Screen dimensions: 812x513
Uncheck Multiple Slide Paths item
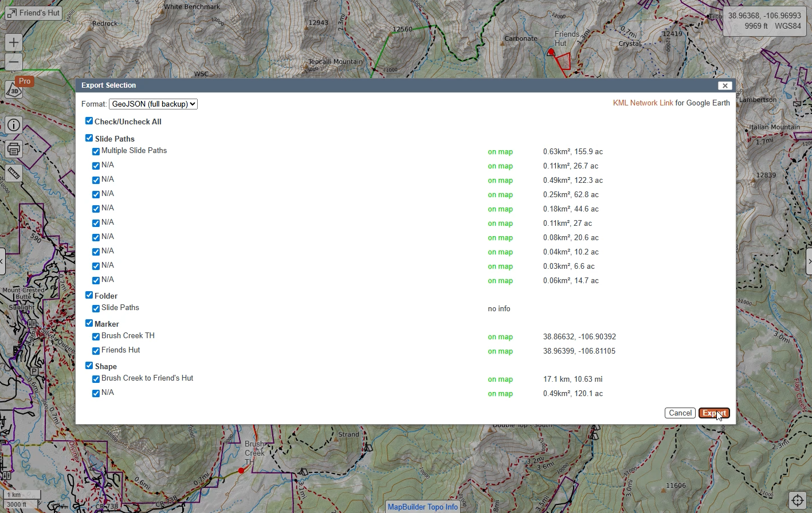96,152
